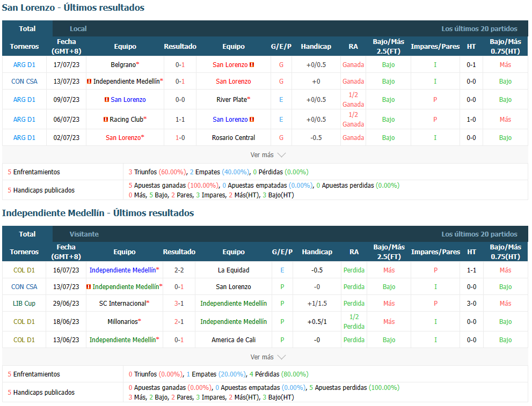
Task: Click the 3-1 result of SC Internacional
Action: [x=179, y=304]
